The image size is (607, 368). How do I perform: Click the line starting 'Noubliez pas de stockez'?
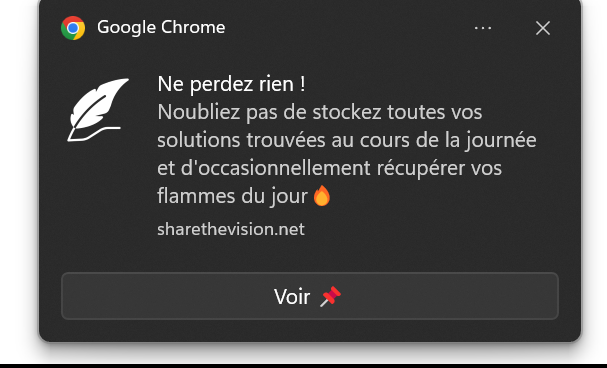(320, 112)
